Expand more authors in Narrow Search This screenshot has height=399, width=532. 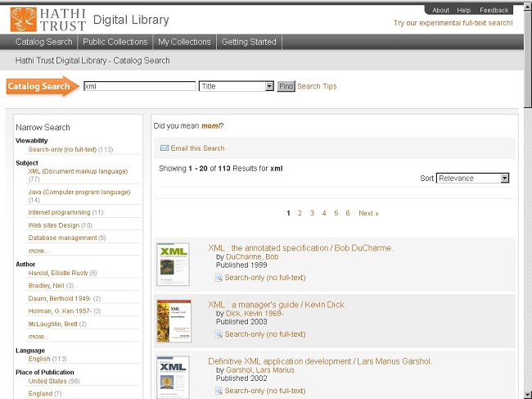[38, 337]
